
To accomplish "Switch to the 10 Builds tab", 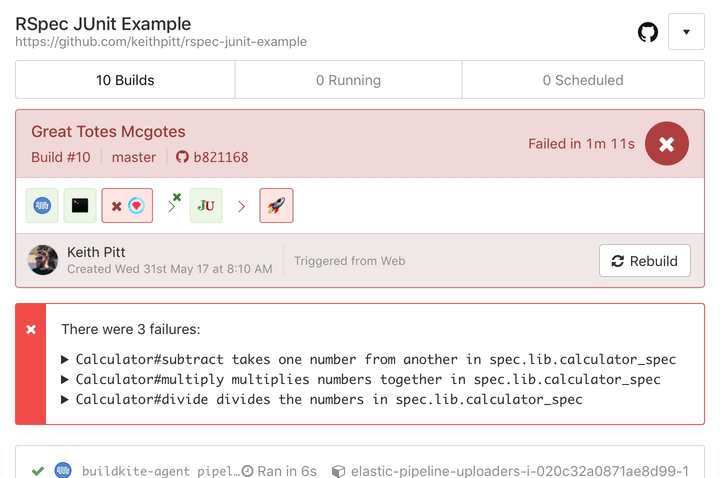I will 125,80.
